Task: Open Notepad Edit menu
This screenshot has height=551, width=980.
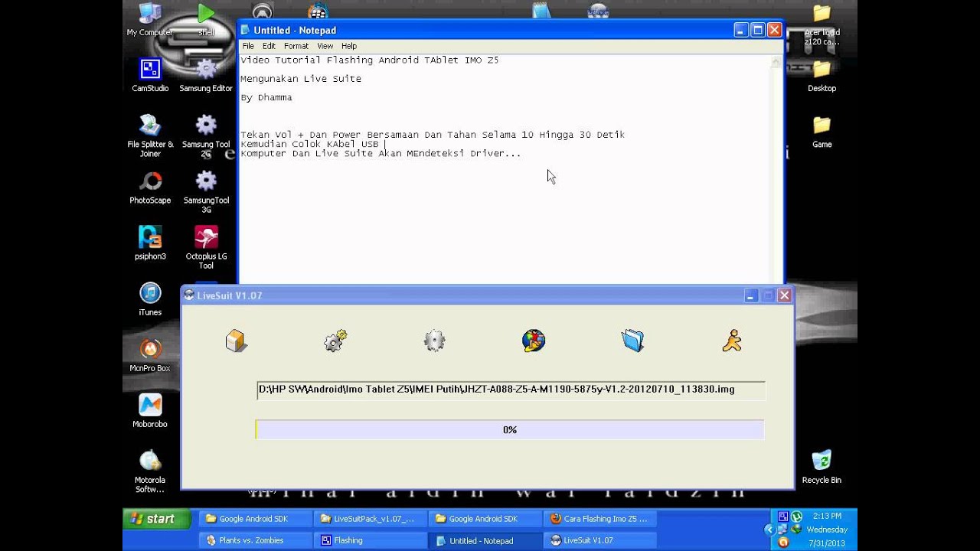Action: pos(269,46)
